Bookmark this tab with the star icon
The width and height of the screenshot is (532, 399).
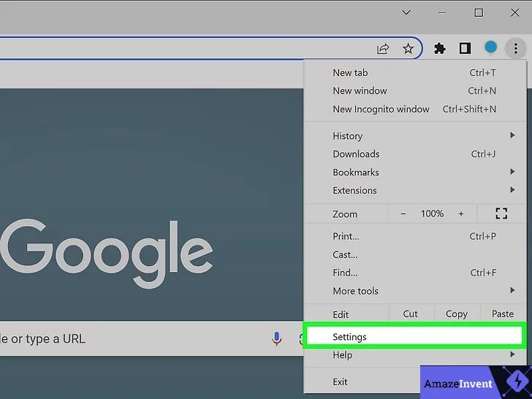[408, 49]
